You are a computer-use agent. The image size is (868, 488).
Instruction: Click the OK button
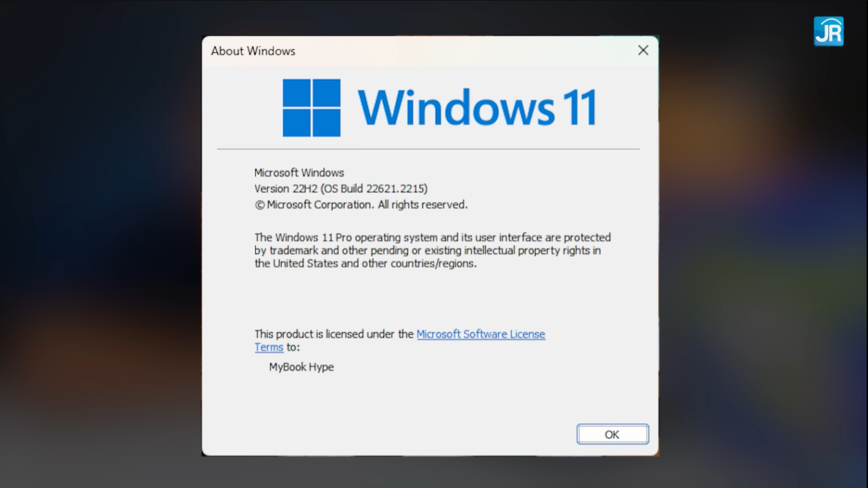[612, 434]
